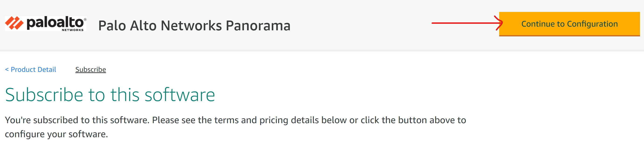Click the Palo Alto Networks Panorama title
Screen dimensions: 644x154
[194, 25]
